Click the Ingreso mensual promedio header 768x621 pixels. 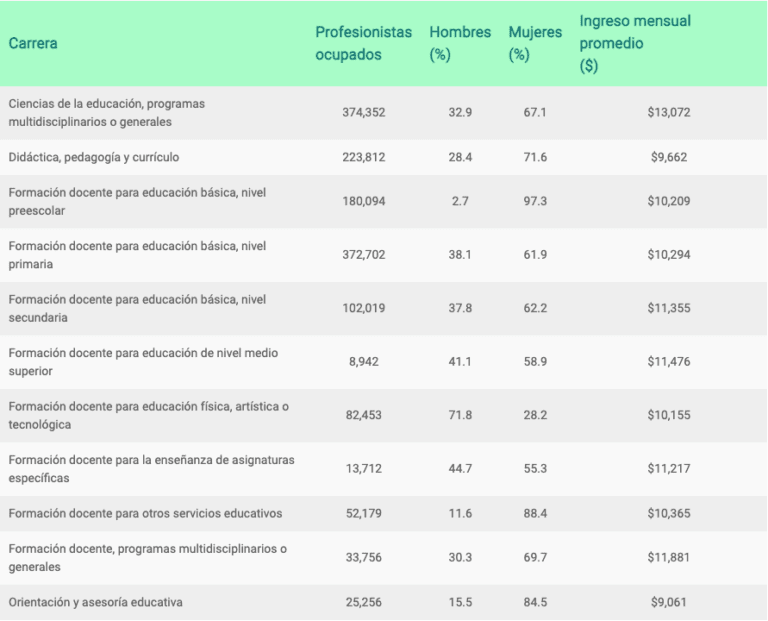coord(635,43)
